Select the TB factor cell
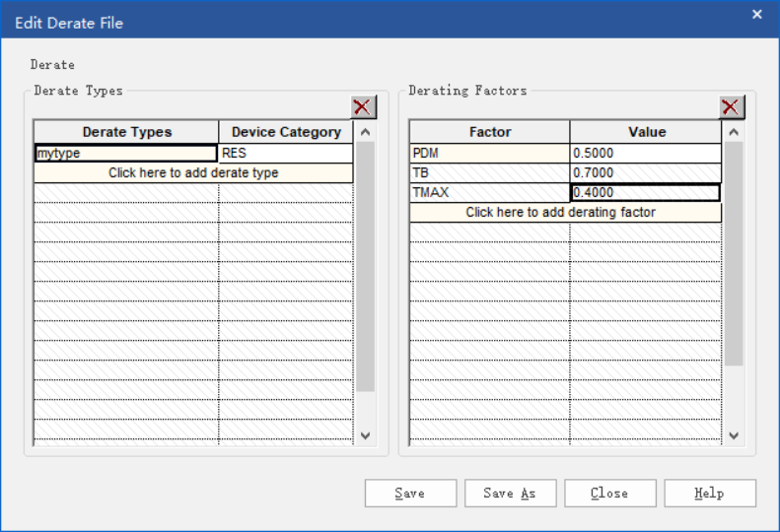 (489, 173)
